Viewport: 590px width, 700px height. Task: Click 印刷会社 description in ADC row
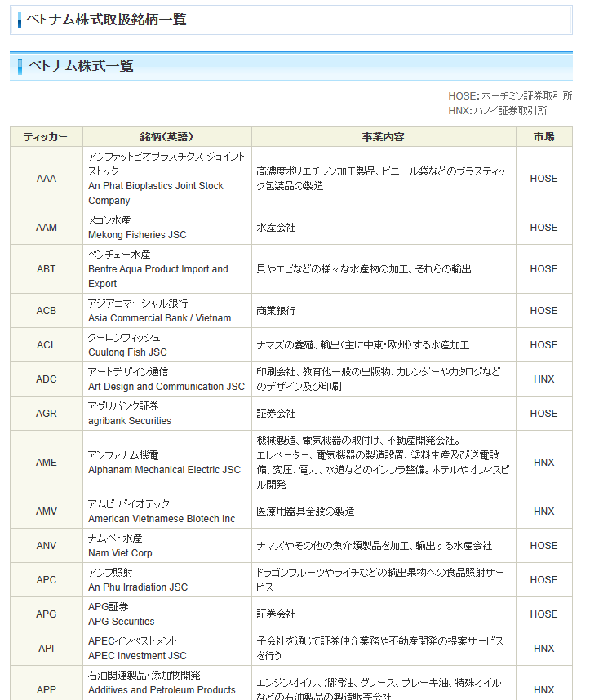[x=379, y=379]
